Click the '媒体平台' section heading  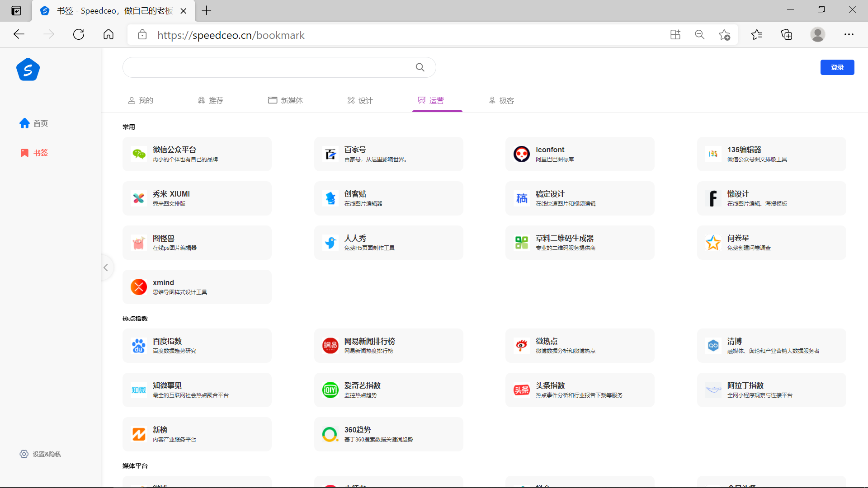tap(135, 466)
